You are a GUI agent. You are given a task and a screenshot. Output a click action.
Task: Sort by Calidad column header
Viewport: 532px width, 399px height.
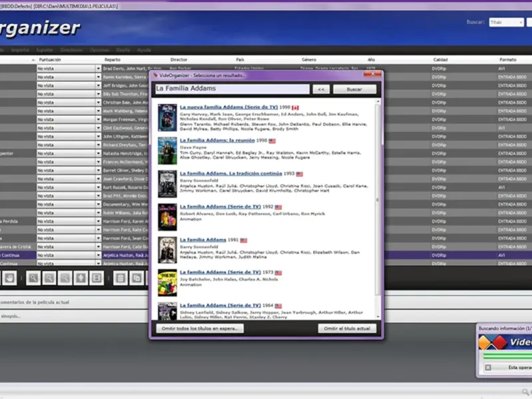click(x=440, y=60)
